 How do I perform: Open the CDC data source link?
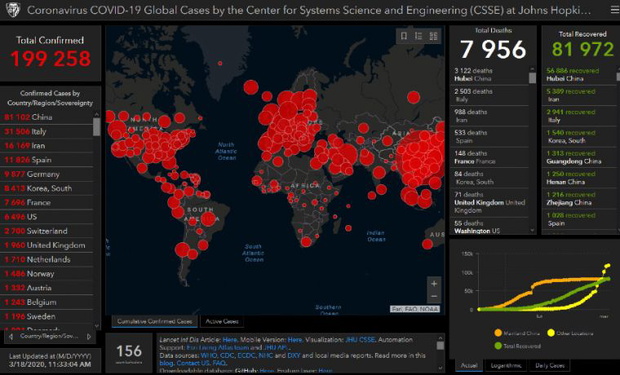tap(227, 356)
